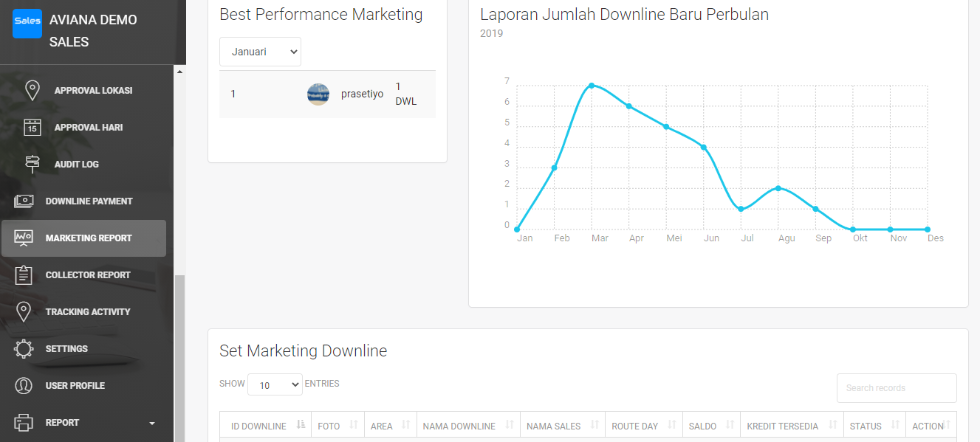The height and width of the screenshot is (442, 980).
Task: Click the Audit Log signpost icon
Action: (32, 164)
